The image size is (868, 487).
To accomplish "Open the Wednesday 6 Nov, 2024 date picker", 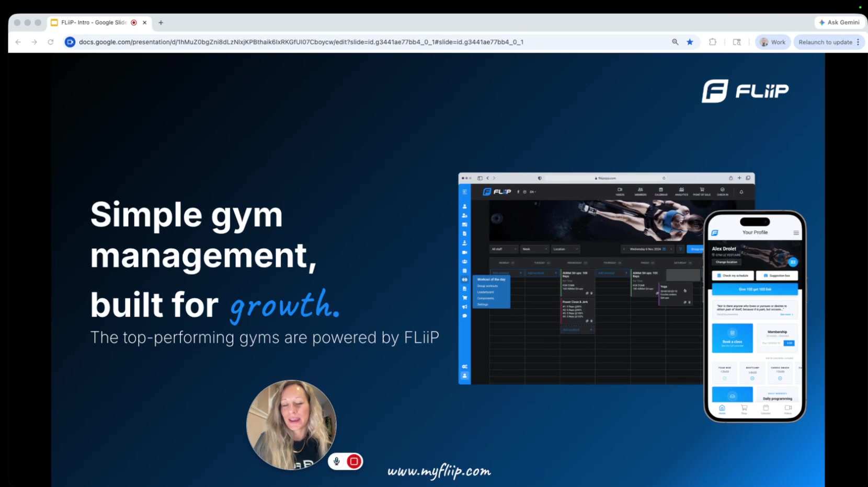I will [x=647, y=249].
